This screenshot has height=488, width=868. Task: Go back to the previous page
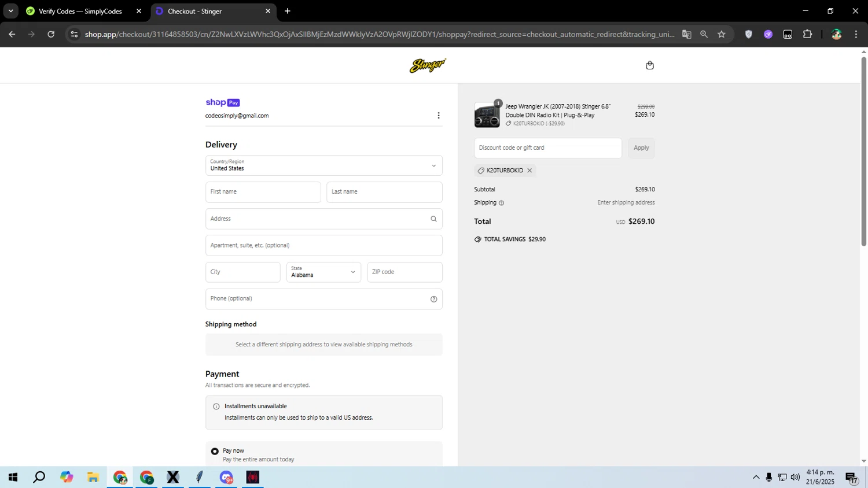click(x=12, y=34)
